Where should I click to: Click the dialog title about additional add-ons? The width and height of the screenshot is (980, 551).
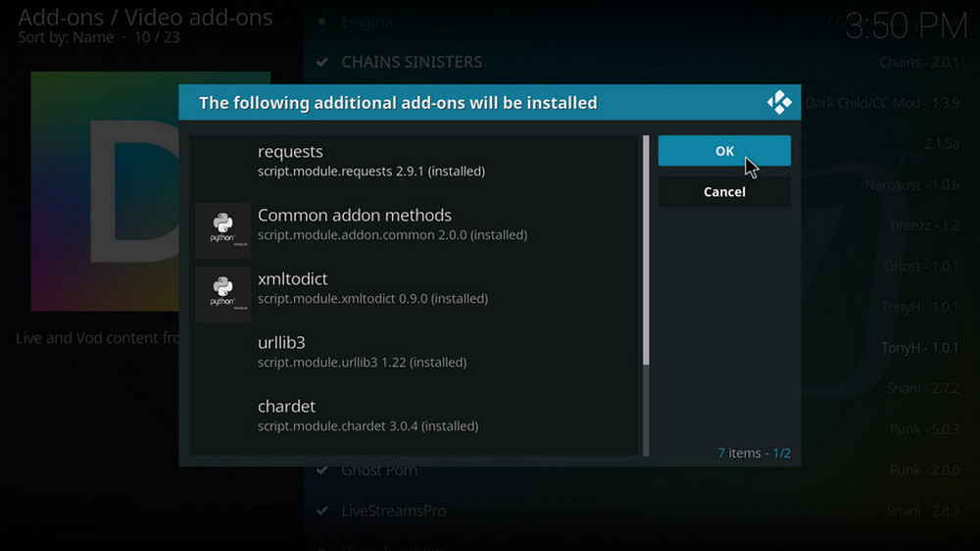click(398, 103)
